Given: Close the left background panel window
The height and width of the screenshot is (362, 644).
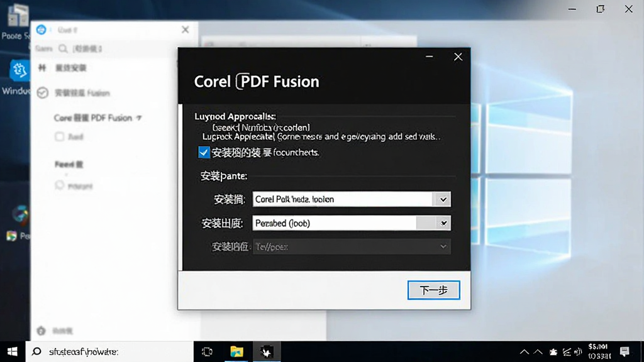Looking at the screenshot, I should point(186,30).
